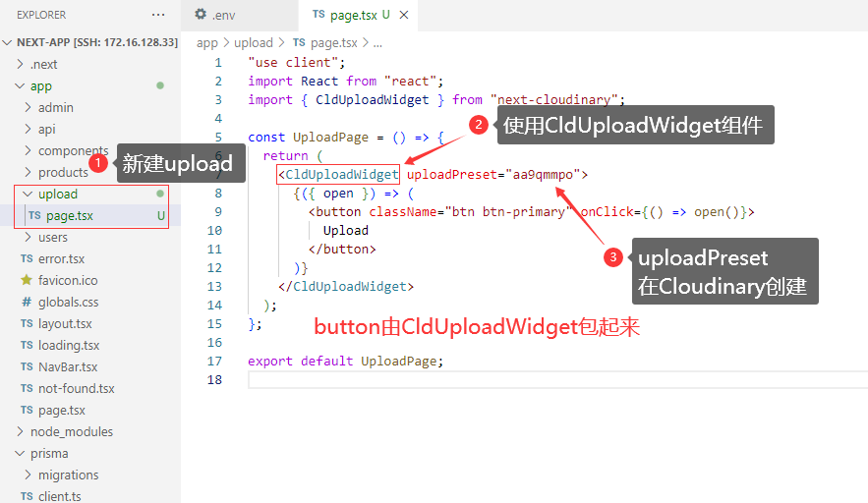Click the page.tsx breadcrumb segment
868x503 pixels.
(x=334, y=43)
